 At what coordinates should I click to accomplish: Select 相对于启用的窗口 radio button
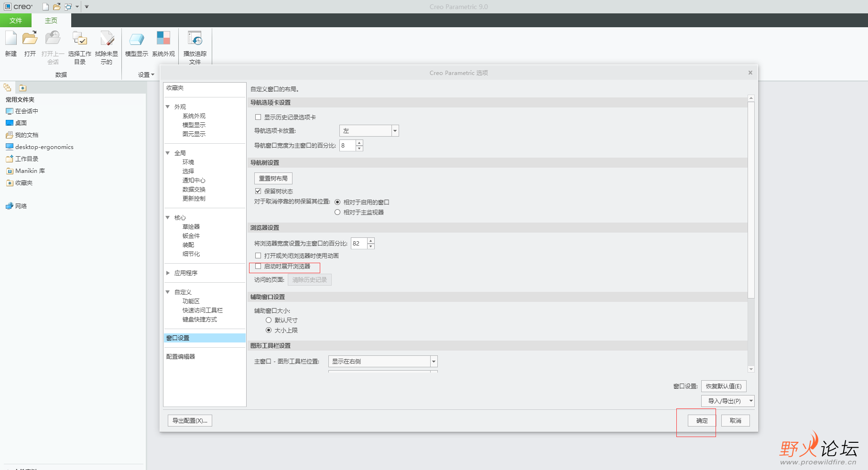[x=337, y=202]
